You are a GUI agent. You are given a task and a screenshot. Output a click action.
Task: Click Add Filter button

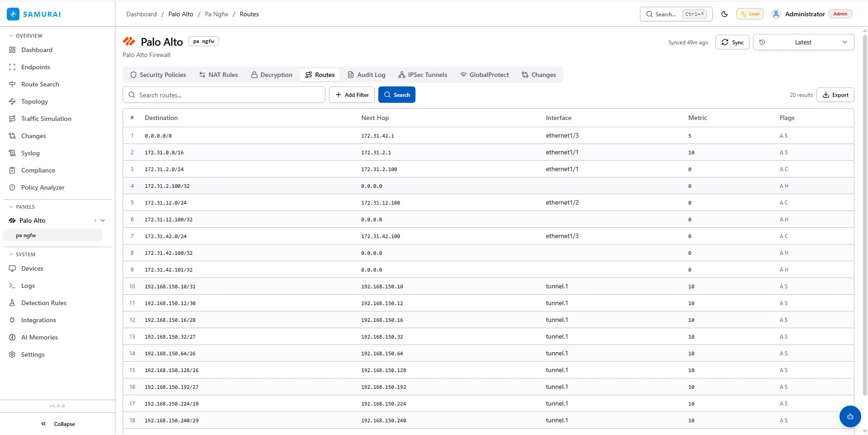point(352,95)
